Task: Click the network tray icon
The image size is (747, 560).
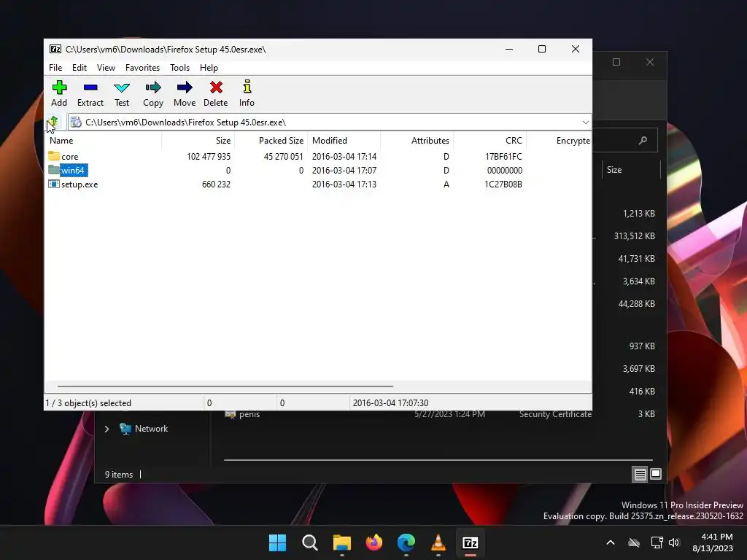Action: tap(657, 542)
